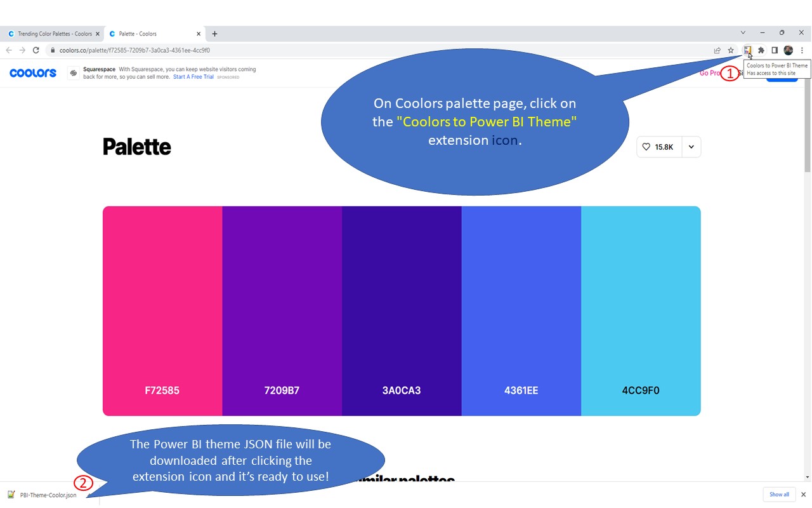Image resolution: width=812 pixels, height=508 pixels.
Task: Open the tab search dropdown chevron
Action: [743, 32]
